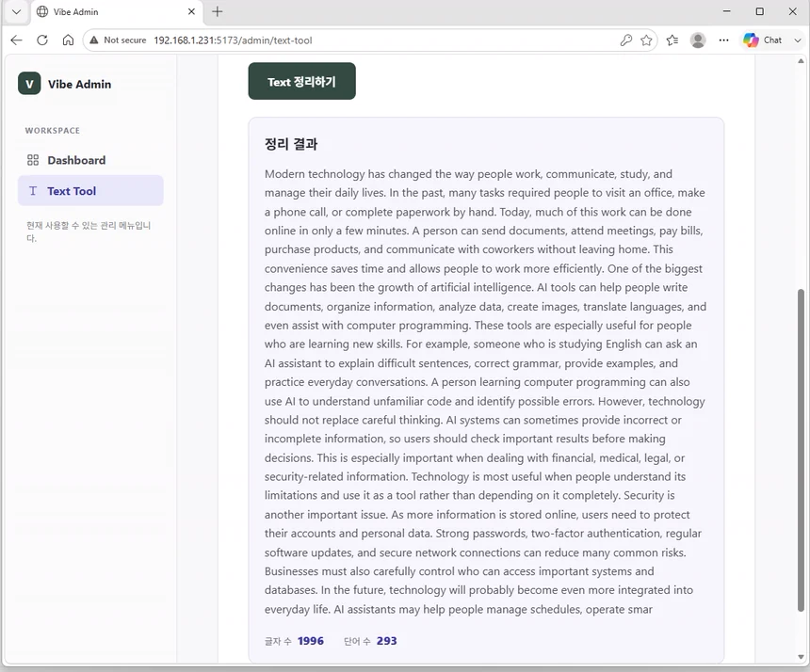Click the word count value 293
The width and height of the screenshot is (810, 672).
coord(386,641)
